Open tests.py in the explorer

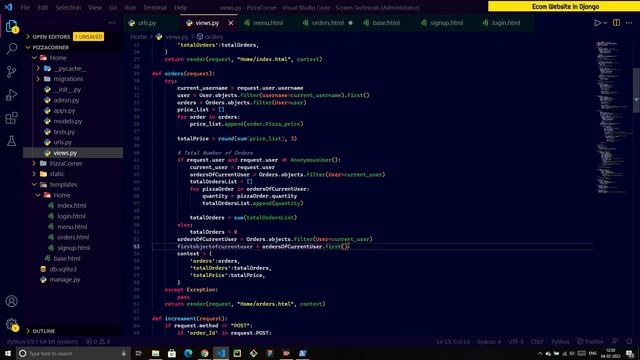pos(64,132)
